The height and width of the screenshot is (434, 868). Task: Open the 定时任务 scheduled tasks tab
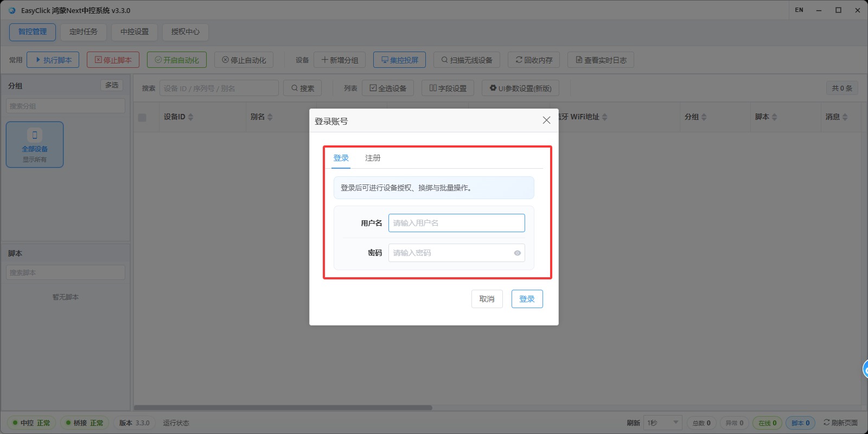tap(84, 32)
